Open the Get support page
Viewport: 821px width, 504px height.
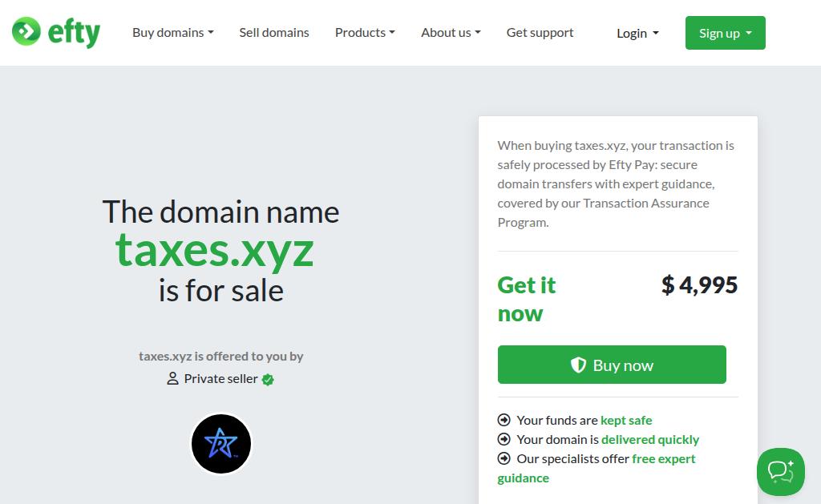point(540,33)
